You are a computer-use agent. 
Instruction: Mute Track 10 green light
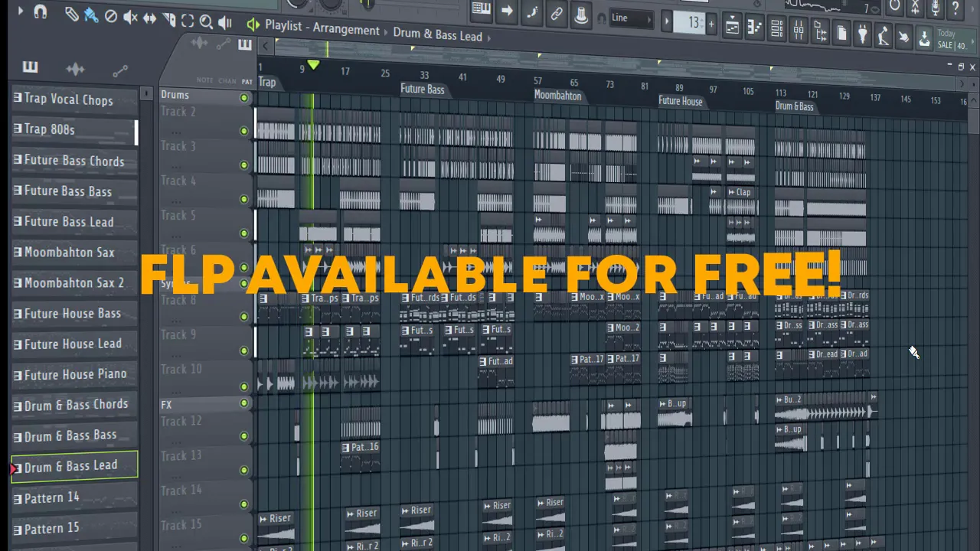(x=244, y=386)
